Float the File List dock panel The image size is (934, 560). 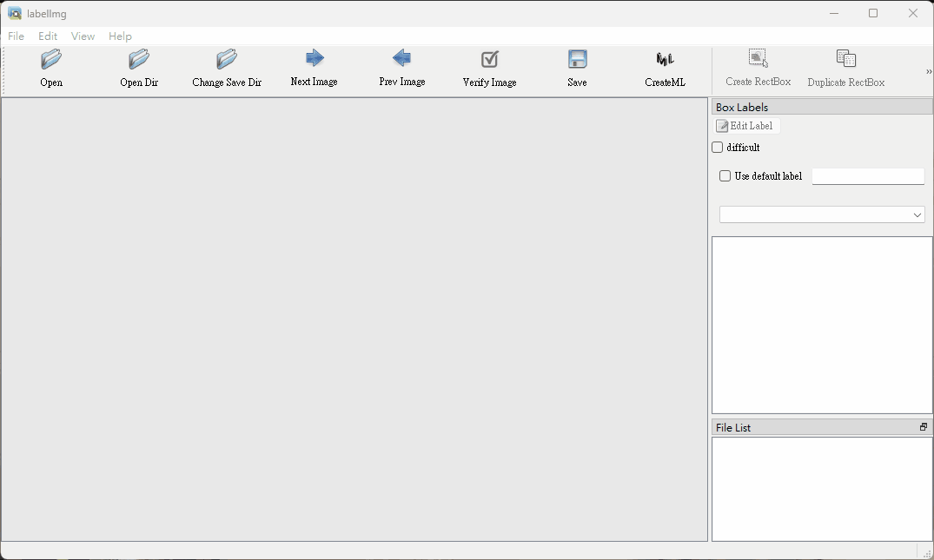(x=924, y=427)
